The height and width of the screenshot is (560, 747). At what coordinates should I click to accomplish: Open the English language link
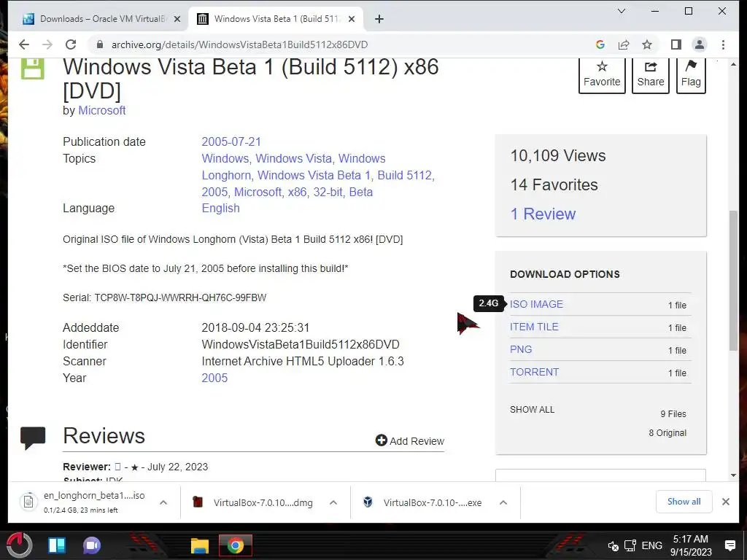coord(220,208)
